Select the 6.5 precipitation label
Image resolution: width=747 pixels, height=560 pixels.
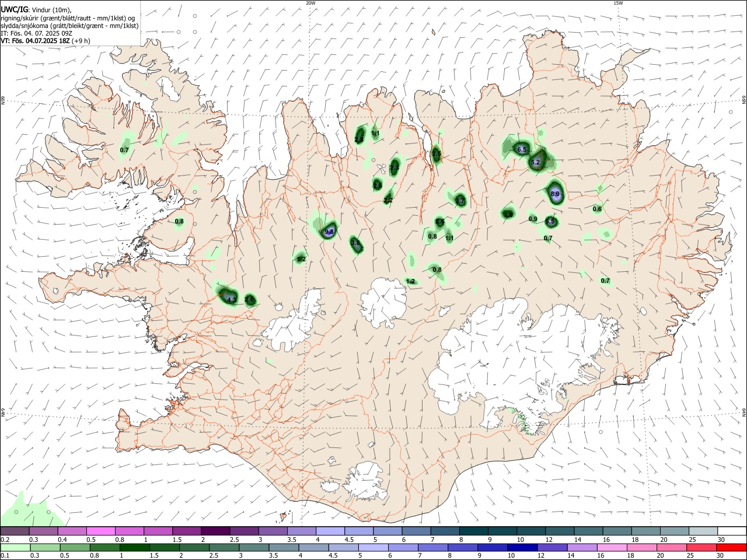point(522,150)
